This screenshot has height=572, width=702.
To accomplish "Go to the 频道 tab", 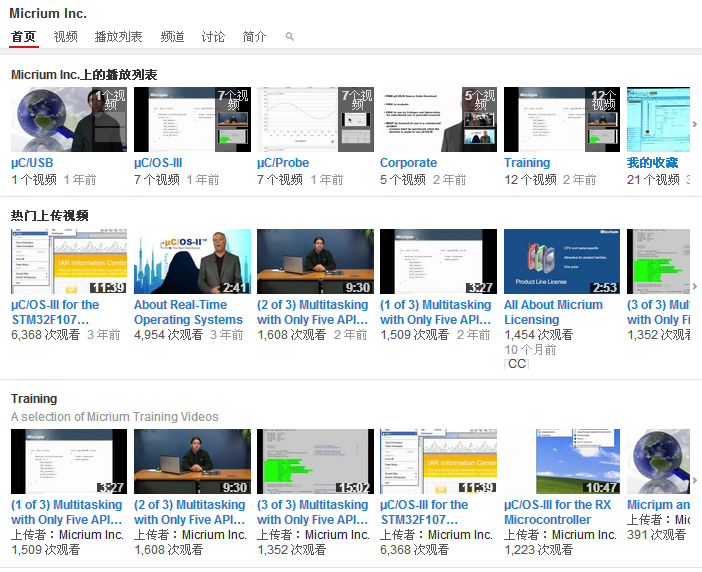I will (172, 37).
